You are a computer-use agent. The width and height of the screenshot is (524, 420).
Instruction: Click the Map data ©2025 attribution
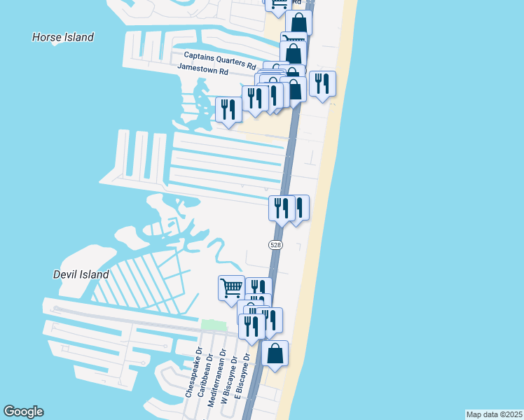coord(495,414)
